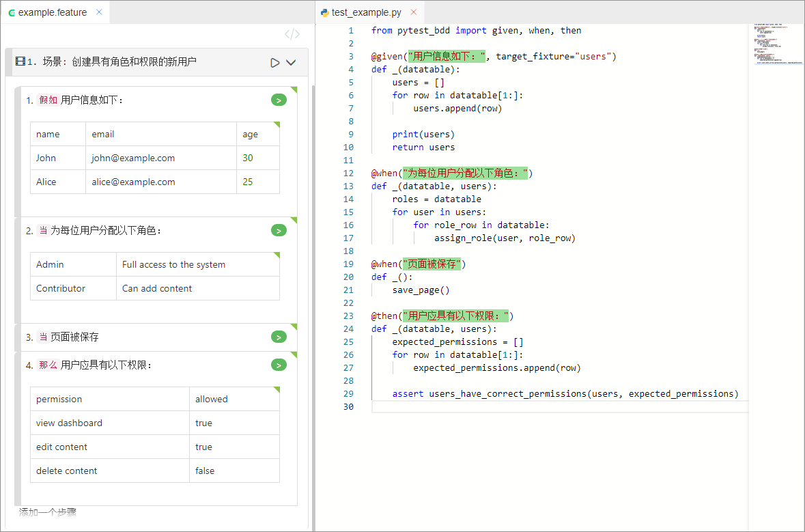The image size is (805, 532).
Task: Click the green corner triangle on roles table
Action: (277, 253)
